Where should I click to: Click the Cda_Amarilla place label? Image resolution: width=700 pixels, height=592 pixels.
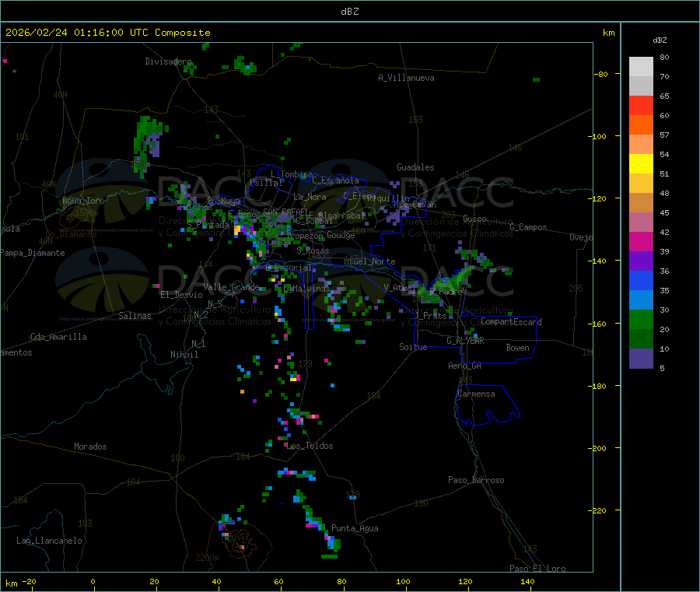click(58, 337)
